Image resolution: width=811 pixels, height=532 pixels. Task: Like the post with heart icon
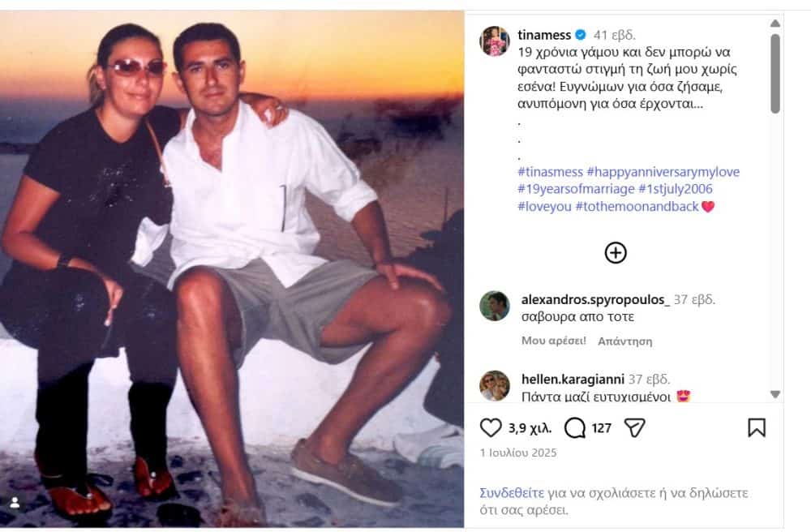pos(491,427)
